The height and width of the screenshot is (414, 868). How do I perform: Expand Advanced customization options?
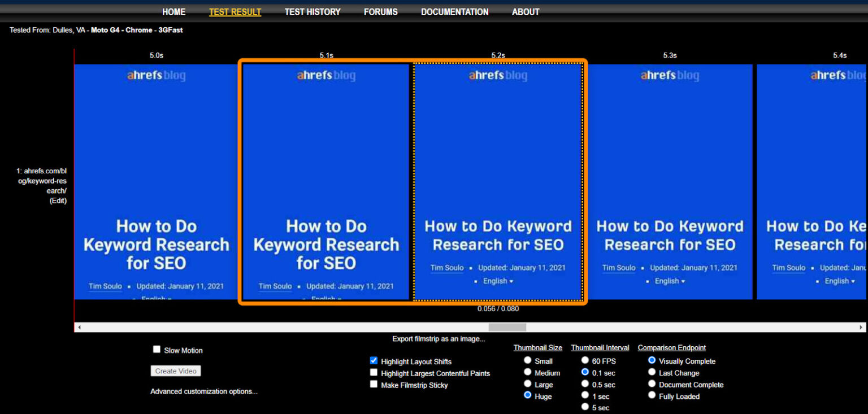[x=204, y=391]
